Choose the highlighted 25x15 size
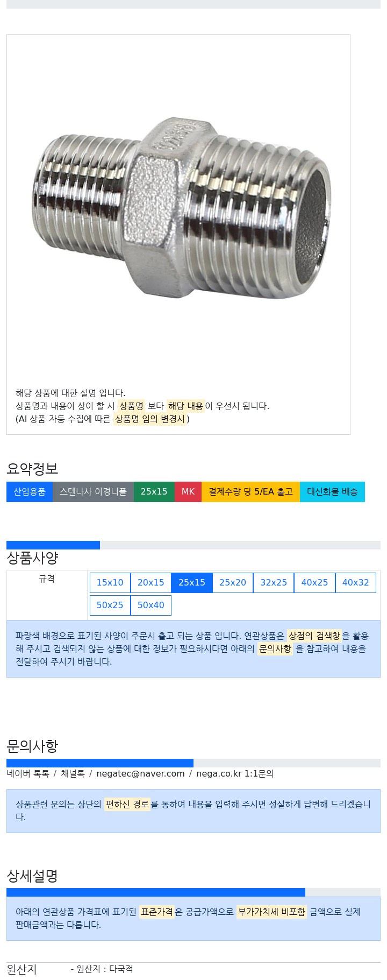 192,583
